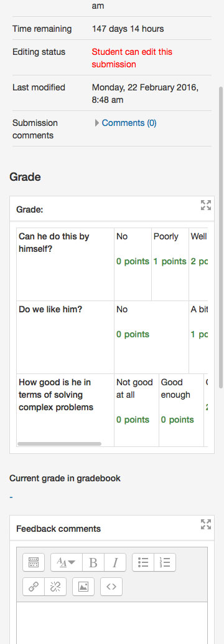
Task: Open the Comments (0) link
Action: [x=129, y=123]
